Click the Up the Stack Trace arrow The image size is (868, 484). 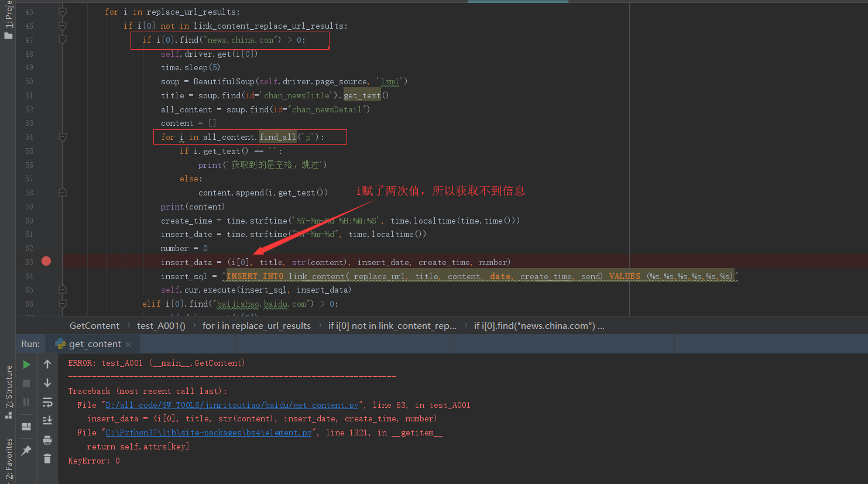point(47,364)
